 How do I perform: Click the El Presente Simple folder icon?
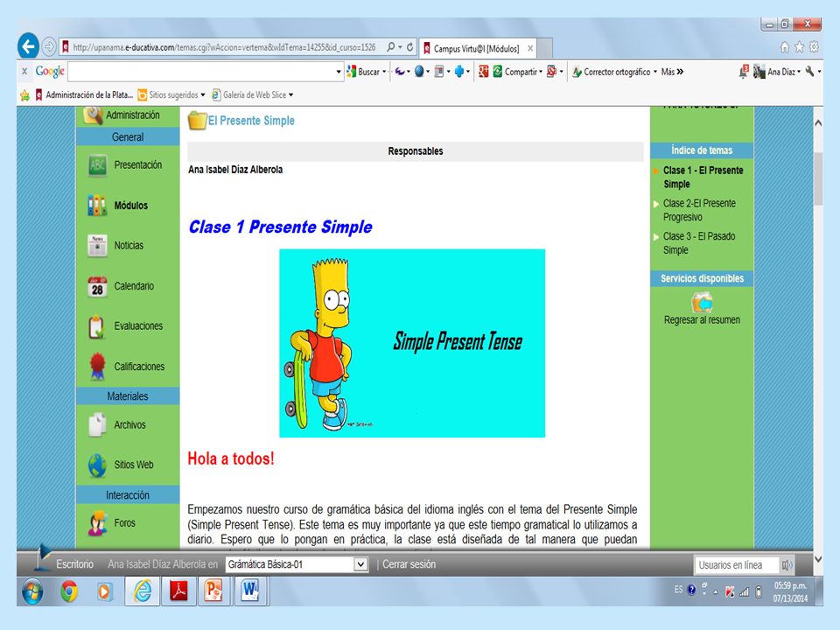[197, 121]
